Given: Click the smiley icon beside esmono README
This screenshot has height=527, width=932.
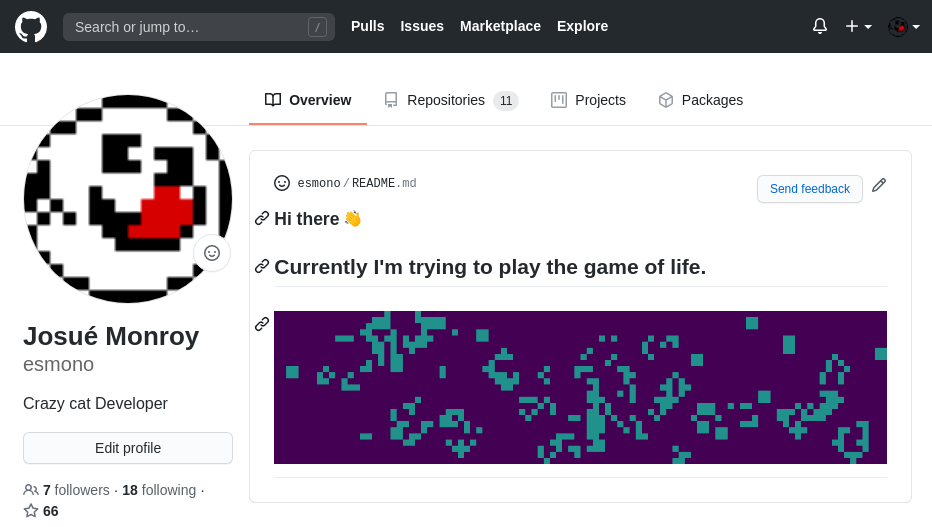Looking at the screenshot, I should tap(282, 183).
